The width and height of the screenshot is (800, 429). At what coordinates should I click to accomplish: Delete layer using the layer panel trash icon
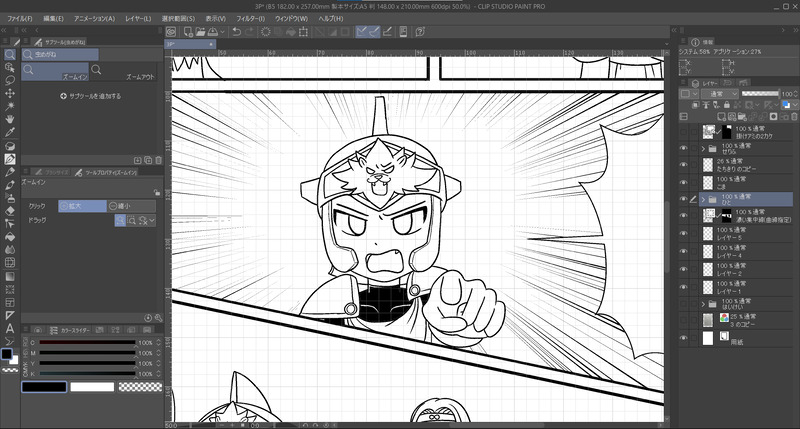click(x=794, y=117)
